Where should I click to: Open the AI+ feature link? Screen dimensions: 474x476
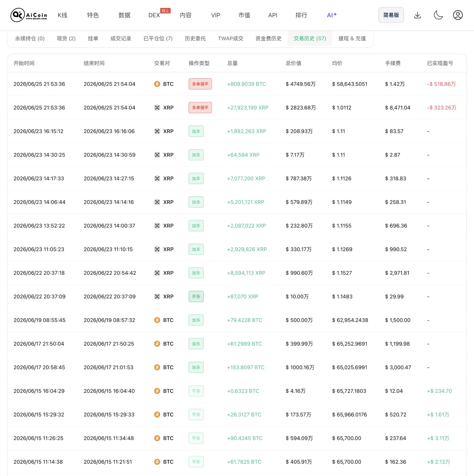coord(332,15)
